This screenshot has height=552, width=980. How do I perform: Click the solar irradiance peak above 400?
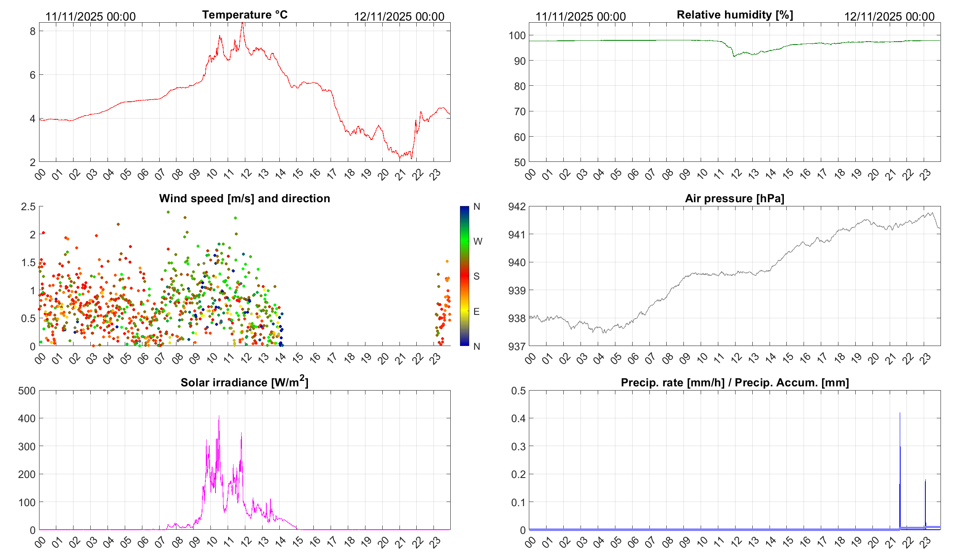point(219,417)
